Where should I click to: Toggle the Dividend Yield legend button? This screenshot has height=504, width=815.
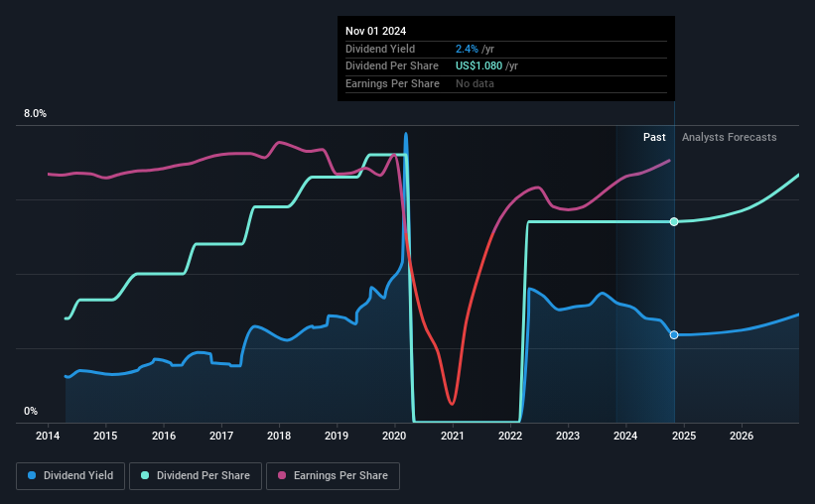tap(70, 476)
